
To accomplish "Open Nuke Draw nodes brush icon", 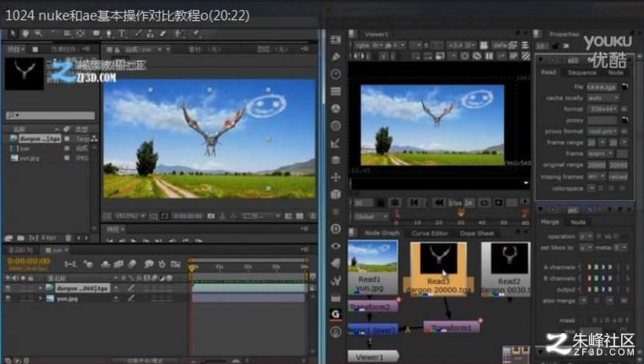I will point(336,57).
